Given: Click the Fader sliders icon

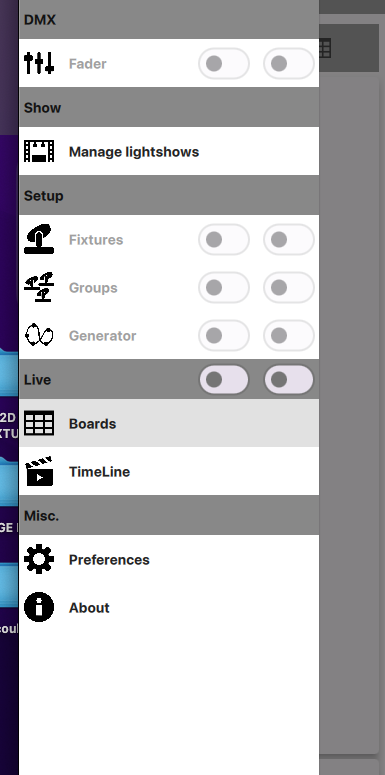Looking at the screenshot, I should pyautogui.click(x=39, y=63).
